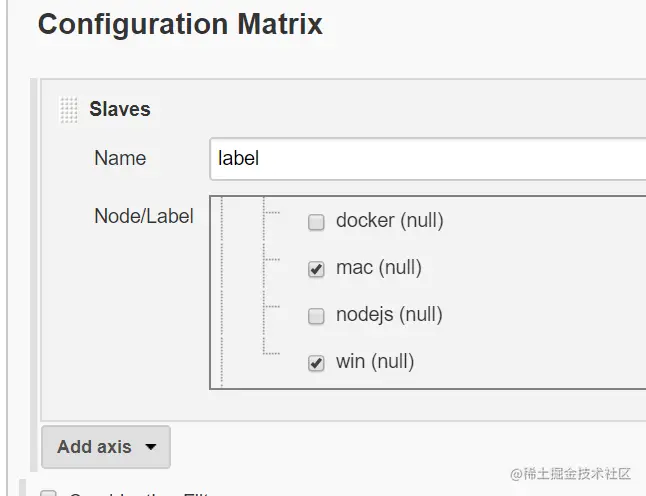Click the watermark text at bottom right
646x496 pixels.
click(570, 473)
